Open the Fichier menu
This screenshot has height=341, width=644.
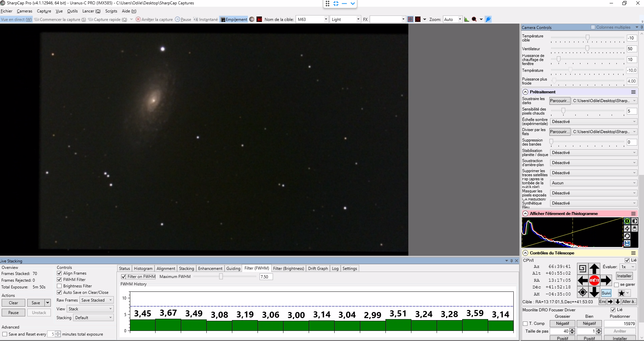6,11
